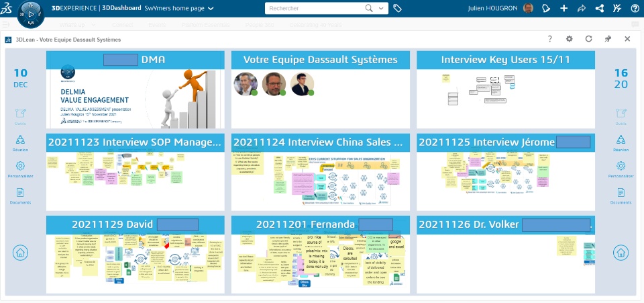Switch to the Connect tab
644x303 pixels.
pos(122,25)
